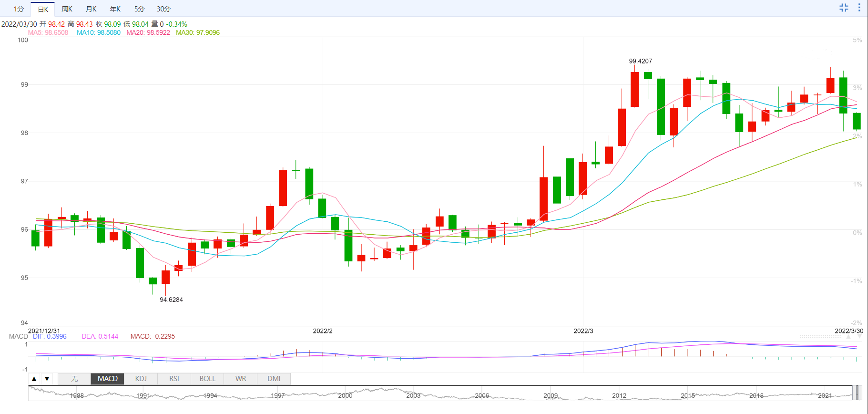The image size is (868, 414).
Task: Click the exit fullscreen icon
Action: [844, 8]
